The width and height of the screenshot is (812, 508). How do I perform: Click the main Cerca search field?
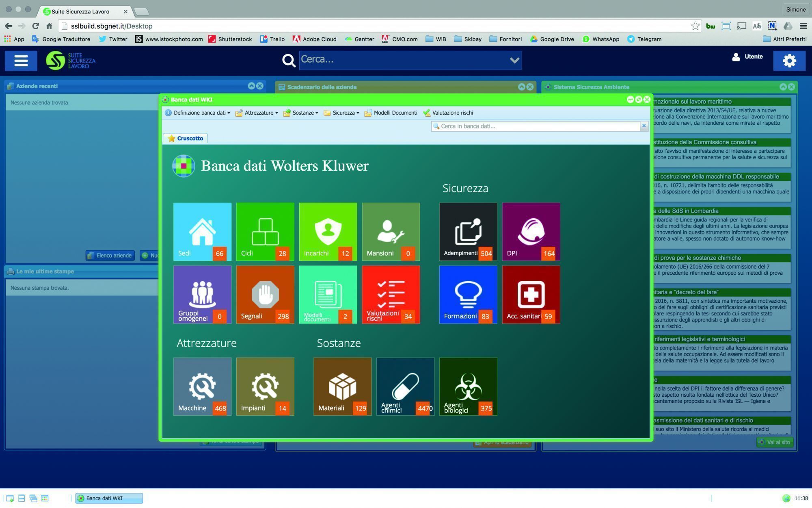410,60
